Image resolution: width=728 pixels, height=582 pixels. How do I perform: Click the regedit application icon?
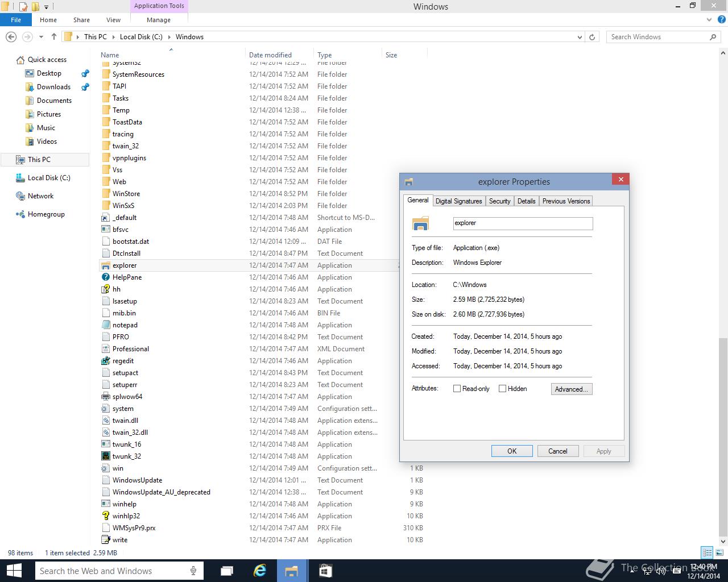[x=105, y=361]
